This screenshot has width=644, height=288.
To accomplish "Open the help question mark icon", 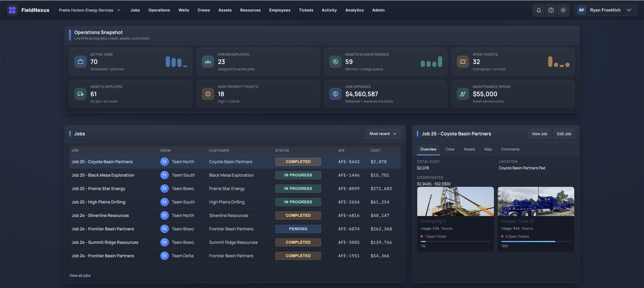I will click(x=551, y=10).
